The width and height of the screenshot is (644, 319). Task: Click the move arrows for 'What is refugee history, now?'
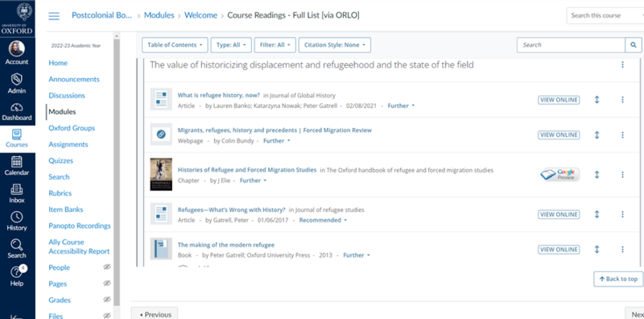pos(597,99)
